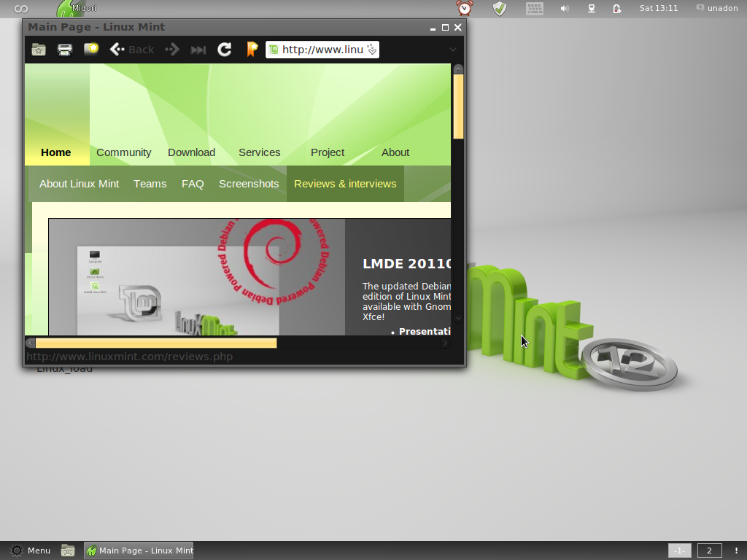747x560 pixels.
Task: Open the network connection icon
Action: [591, 9]
